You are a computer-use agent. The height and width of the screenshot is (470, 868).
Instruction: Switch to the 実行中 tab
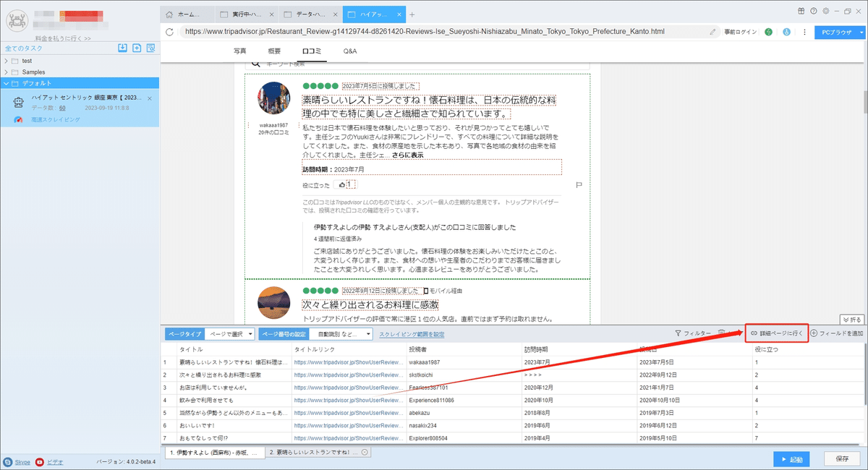coord(247,14)
